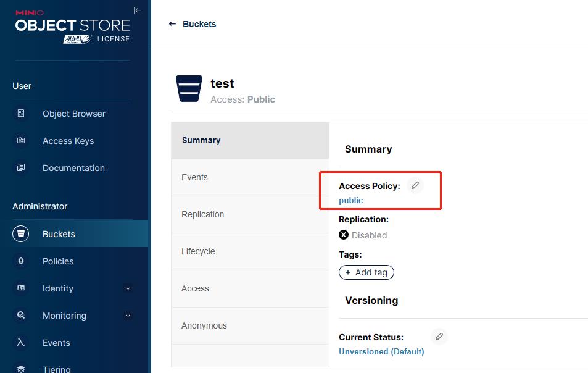Click the Policies shield icon
Screen dimensions: 588x373
(x=21, y=261)
